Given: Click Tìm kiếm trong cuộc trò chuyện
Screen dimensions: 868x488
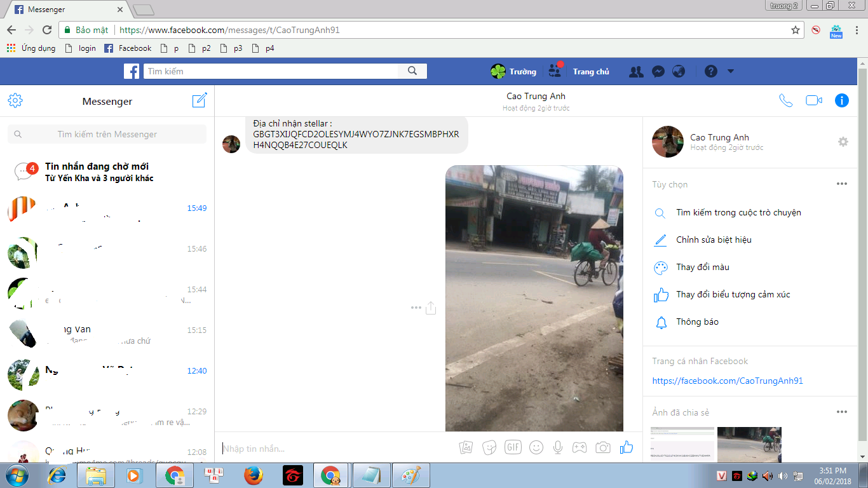Looking at the screenshot, I should point(738,213).
